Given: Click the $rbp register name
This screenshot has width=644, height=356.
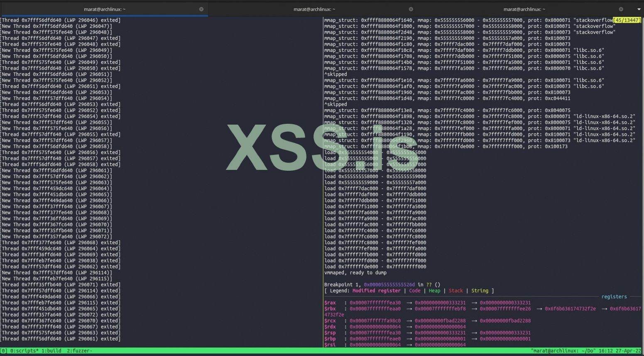Looking at the screenshot, I should click(x=330, y=339).
